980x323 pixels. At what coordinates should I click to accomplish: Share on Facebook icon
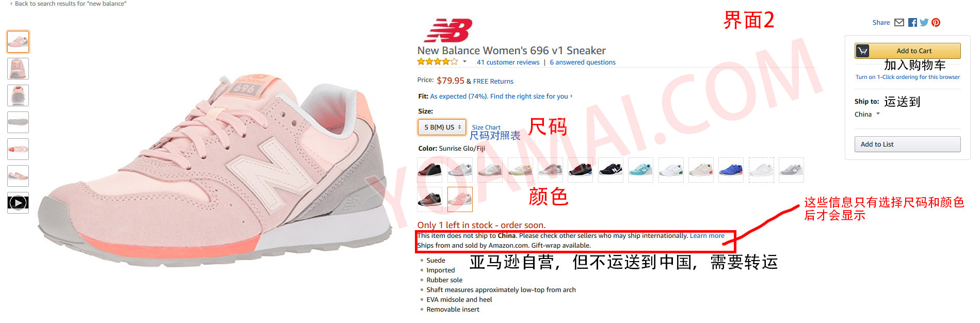pos(912,22)
